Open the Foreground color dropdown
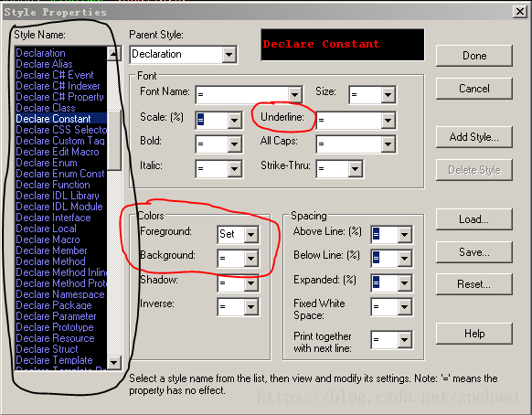This screenshot has height=415, width=532. tap(250, 234)
